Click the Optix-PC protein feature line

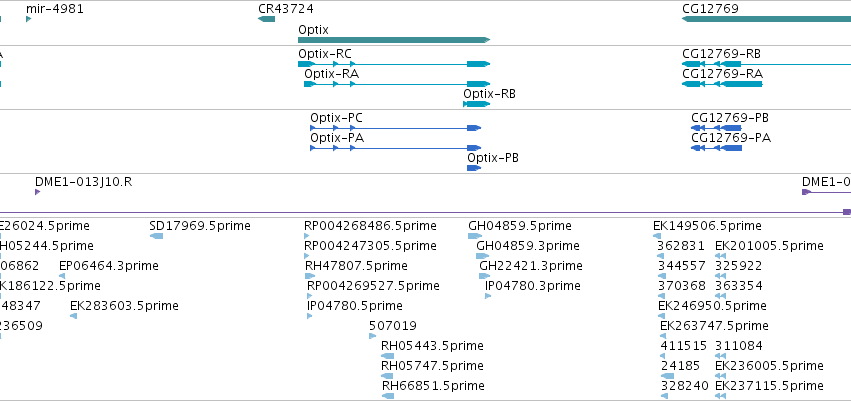(x=396, y=128)
